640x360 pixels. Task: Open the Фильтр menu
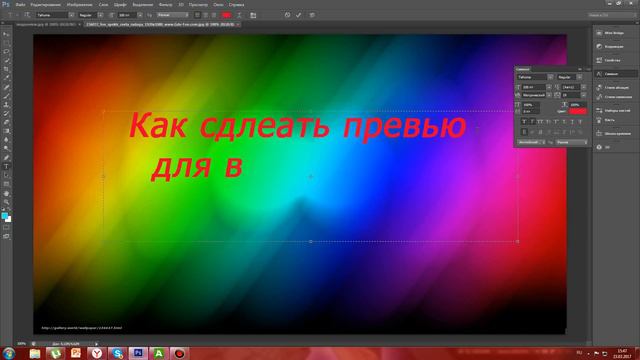click(x=165, y=5)
